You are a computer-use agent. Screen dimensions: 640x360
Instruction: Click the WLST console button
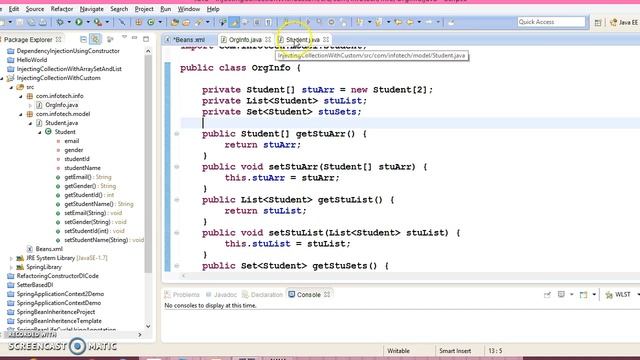[618, 295]
